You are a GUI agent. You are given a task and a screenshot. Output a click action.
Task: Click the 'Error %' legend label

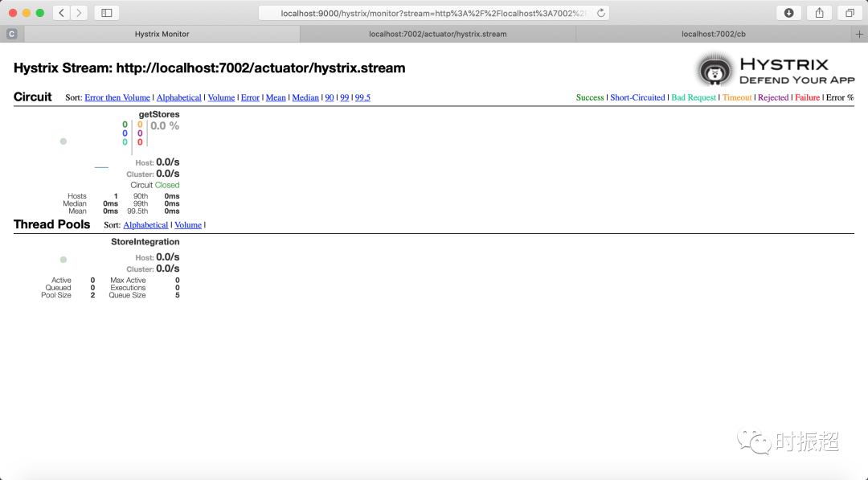click(840, 97)
